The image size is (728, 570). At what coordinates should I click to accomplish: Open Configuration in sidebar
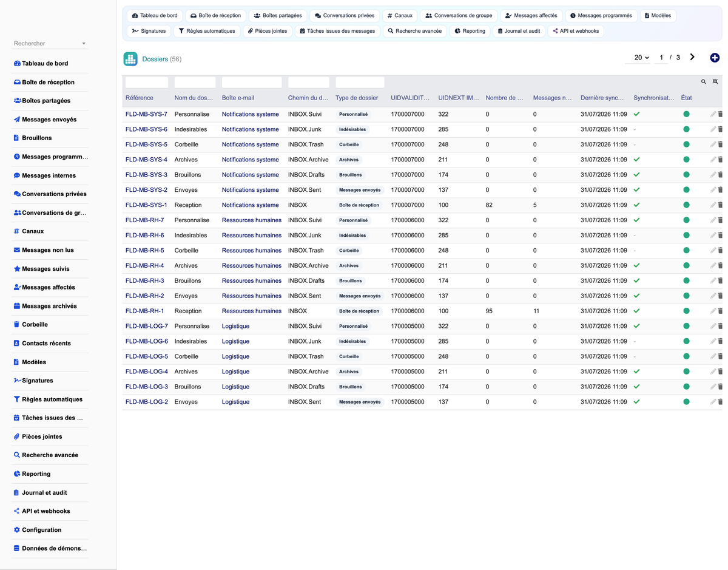pos(38,530)
